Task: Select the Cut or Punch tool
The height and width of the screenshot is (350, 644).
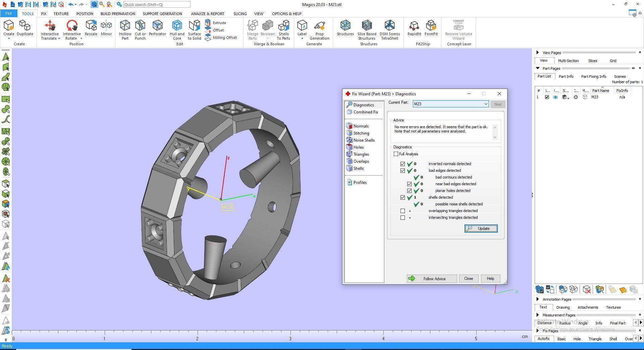Action: (x=140, y=30)
